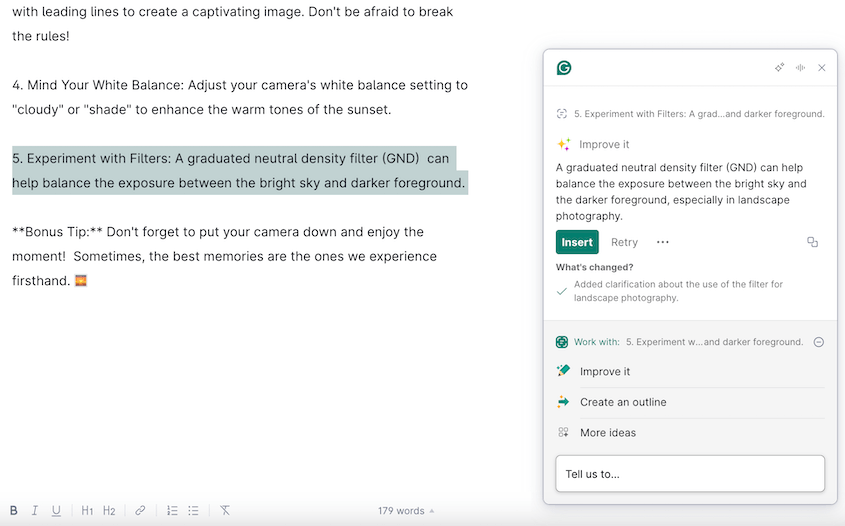Viewport: 845px width, 526px height.
Task: Click the suggested rewrite paragraph text
Action: click(x=681, y=192)
